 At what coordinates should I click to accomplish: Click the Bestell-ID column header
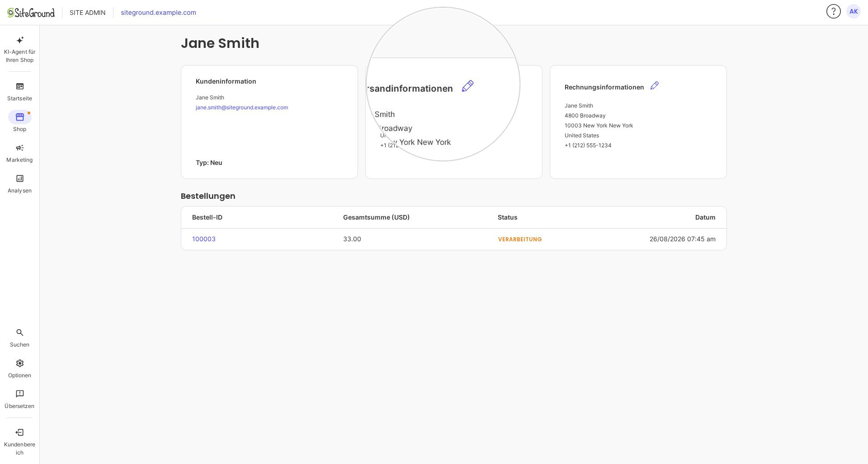coord(207,217)
